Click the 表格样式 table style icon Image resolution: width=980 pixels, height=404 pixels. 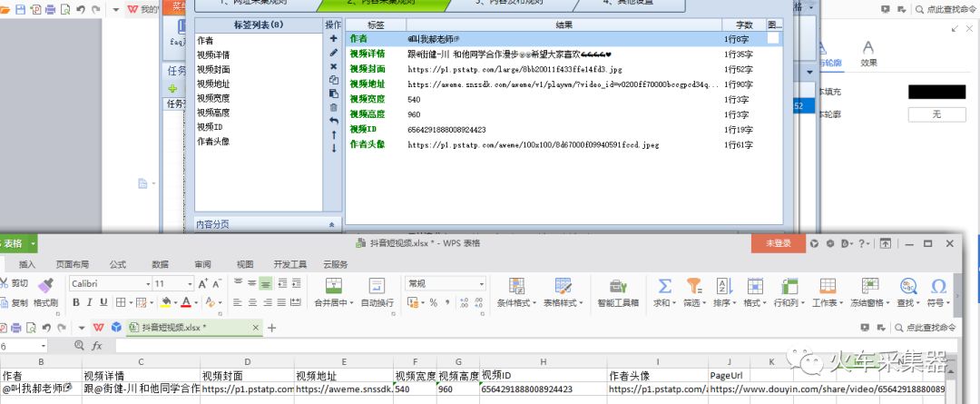(x=563, y=286)
